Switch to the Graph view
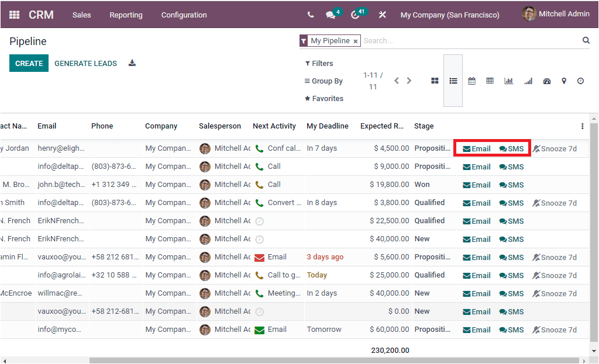This screenshot has height=364, width=599. point(508,81)
